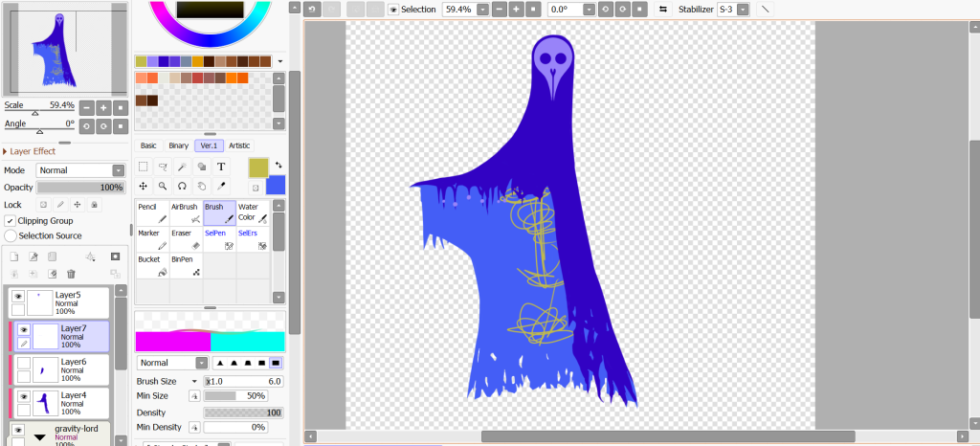Reset navigator Angle with the square button
The width and height of the screenshot is (980, 446).
[122, 126]
